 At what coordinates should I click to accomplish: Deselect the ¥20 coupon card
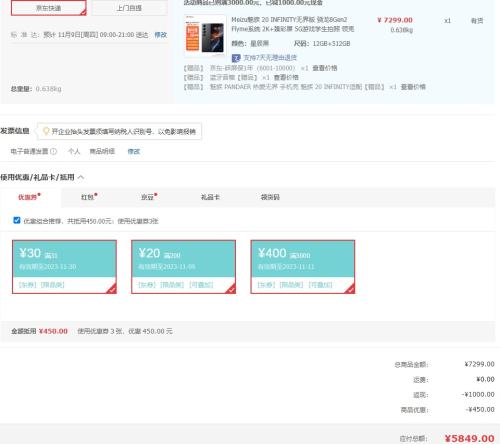click(183, 267)
